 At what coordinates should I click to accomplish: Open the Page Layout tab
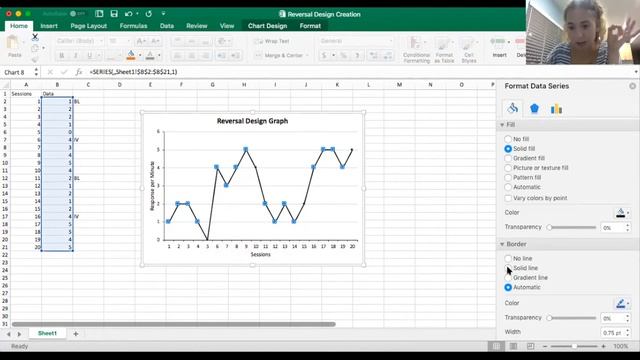pyautogui.click(x=88, y=26)
